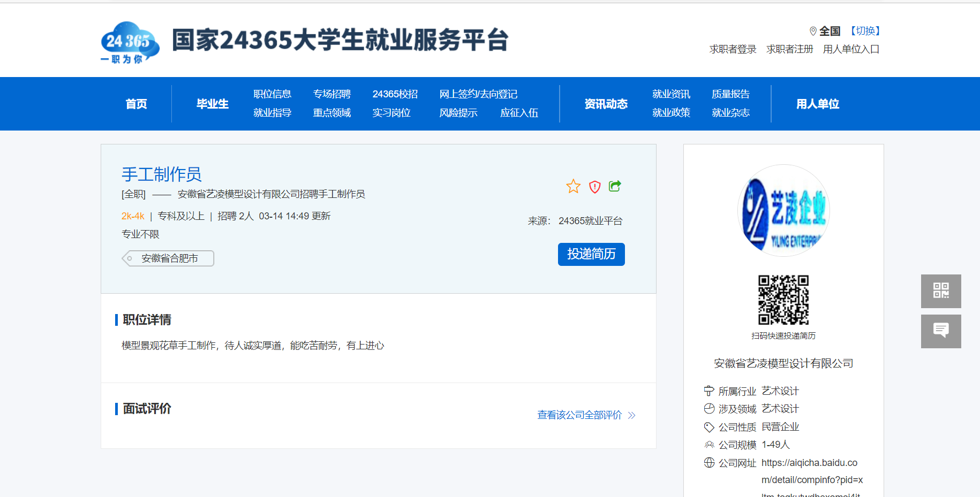Click the salary text 2k-4k
The width and height of the screenshot is (980, 497).
[133, 216]
